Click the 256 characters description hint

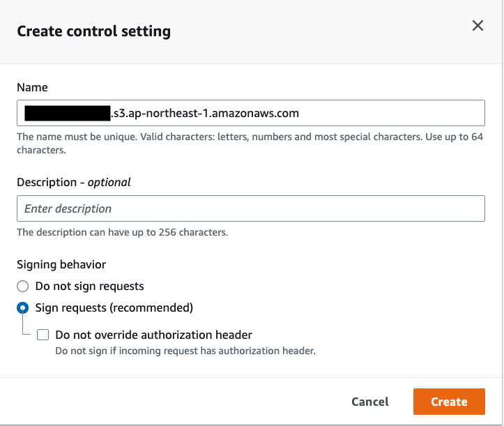click(x=122, y=232)
